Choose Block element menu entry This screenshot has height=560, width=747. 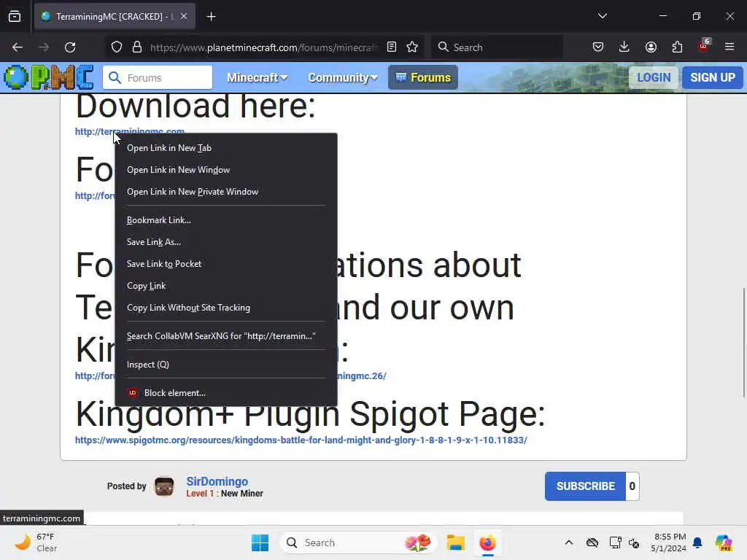226,393
